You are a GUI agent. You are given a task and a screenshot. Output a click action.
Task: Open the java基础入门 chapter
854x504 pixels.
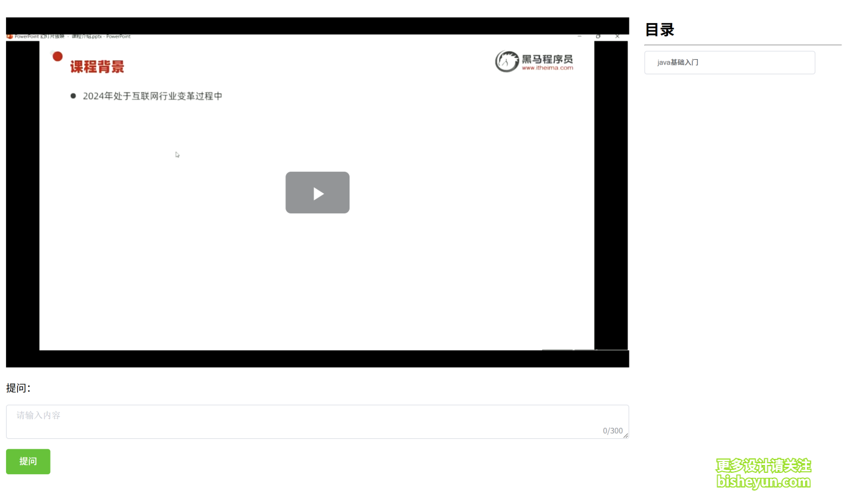click(x=730, y=63)
